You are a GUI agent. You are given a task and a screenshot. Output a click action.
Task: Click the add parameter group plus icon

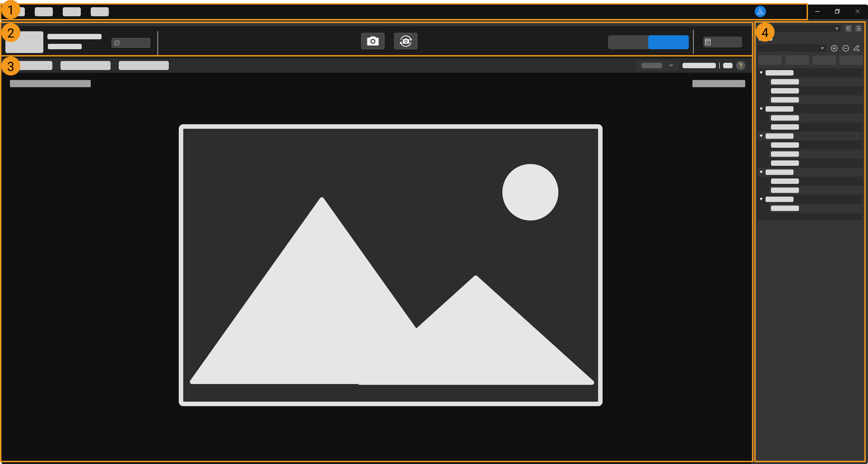pos(834,48)
